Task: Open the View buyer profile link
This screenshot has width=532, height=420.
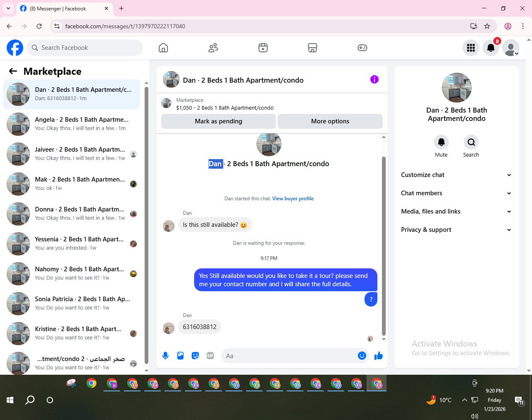Action: click(x=293, y=199)
